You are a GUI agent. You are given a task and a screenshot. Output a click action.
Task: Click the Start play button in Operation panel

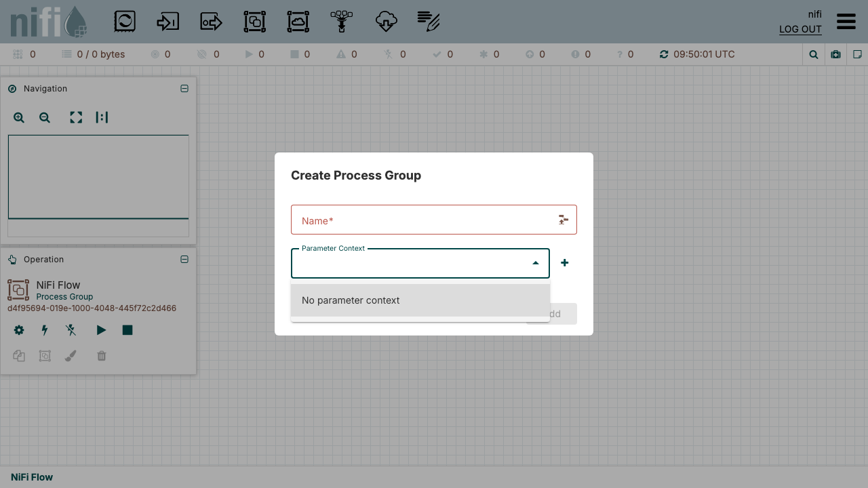coord(101,330)
